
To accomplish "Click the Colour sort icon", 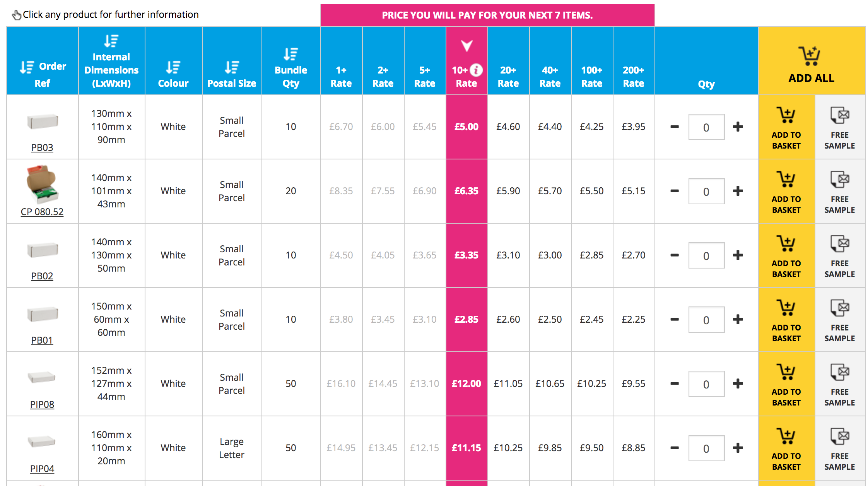I will tap(173, 67).
